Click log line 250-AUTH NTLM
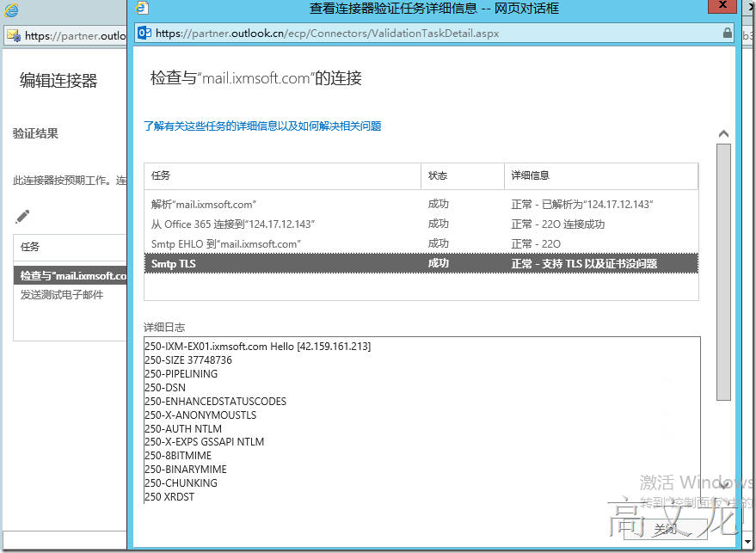Image resolution: width=756 pixels, height=553 pixels. coord(182,428)
